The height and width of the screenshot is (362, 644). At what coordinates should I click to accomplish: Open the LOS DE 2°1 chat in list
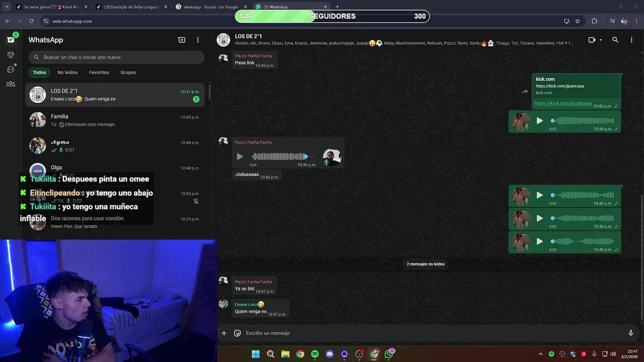pos(115,95)
